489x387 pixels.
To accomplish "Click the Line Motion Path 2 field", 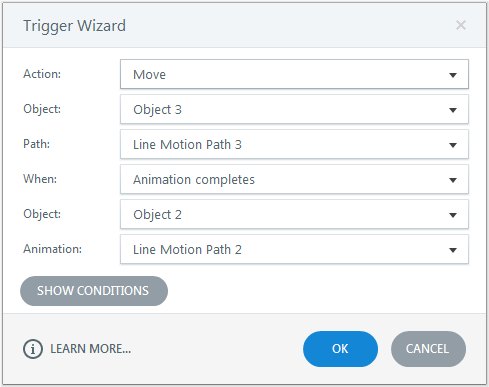I will 294,249.
